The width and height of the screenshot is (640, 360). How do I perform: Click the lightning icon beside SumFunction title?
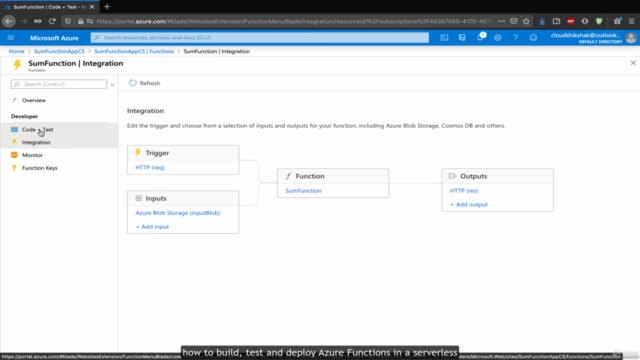coord(17,65)
